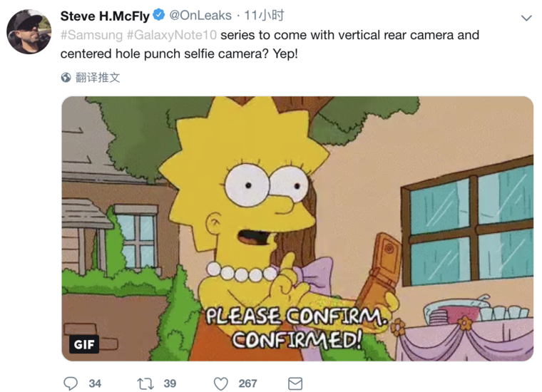Send tweet via envelope message icon
Screen dimensions: 542x392
coord(295,383)
